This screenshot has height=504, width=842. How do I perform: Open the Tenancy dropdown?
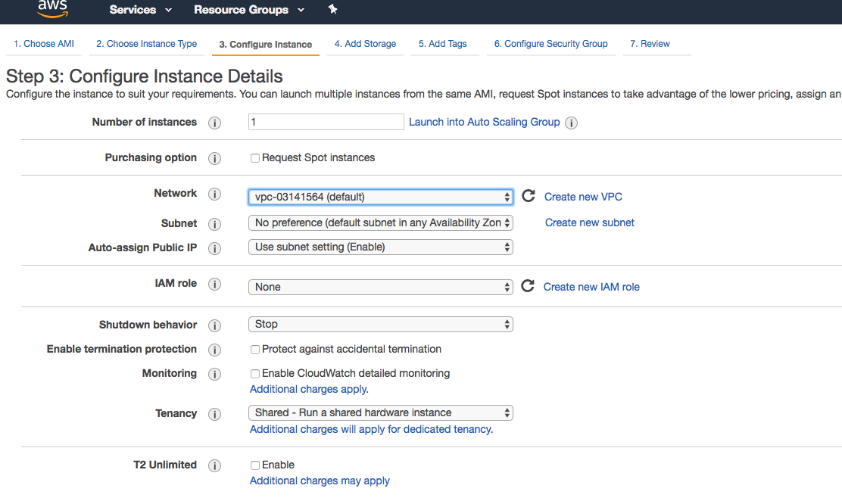(380, 412)
